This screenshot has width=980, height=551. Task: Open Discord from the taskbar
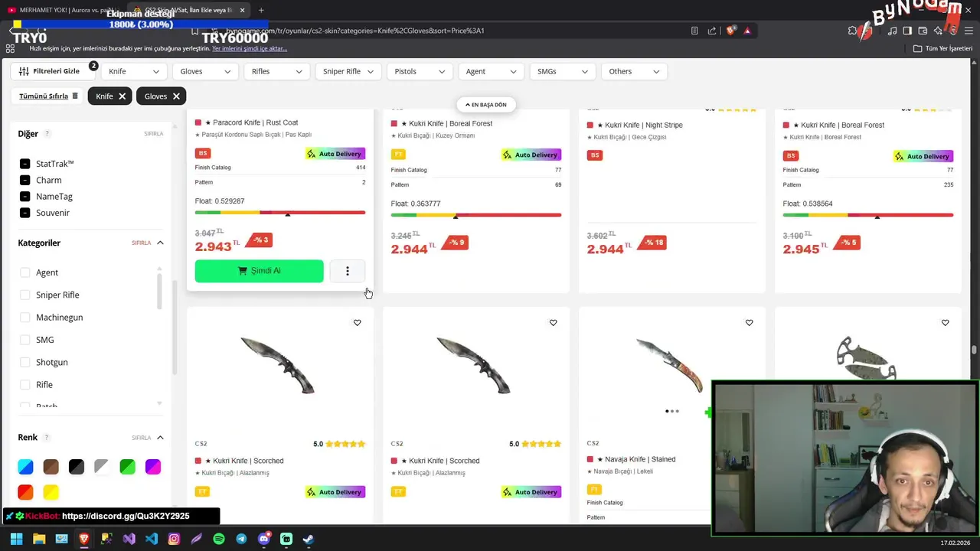[264, 539]
